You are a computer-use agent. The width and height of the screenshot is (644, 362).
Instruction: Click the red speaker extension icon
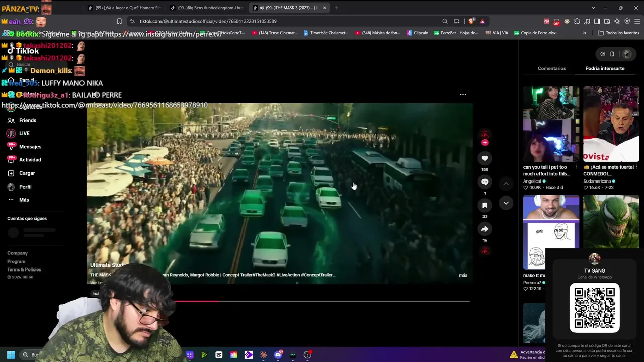[x=546, y=21]
